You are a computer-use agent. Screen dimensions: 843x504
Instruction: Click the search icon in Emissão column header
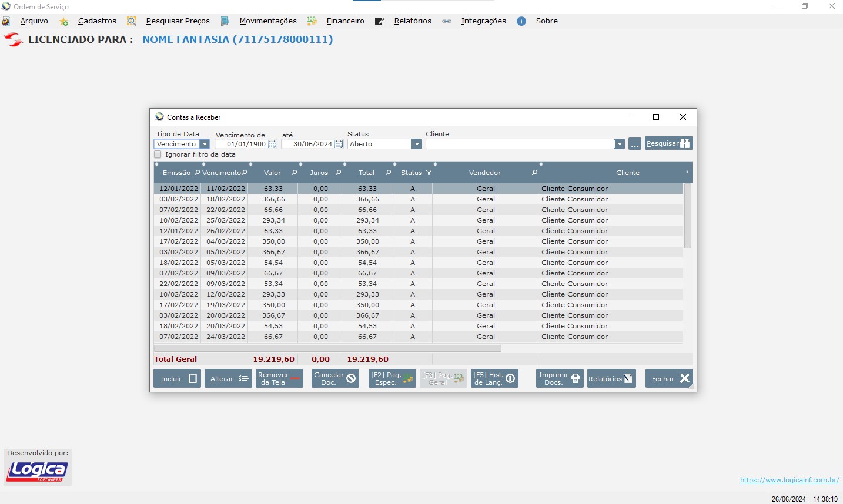[x=197, y=173]
